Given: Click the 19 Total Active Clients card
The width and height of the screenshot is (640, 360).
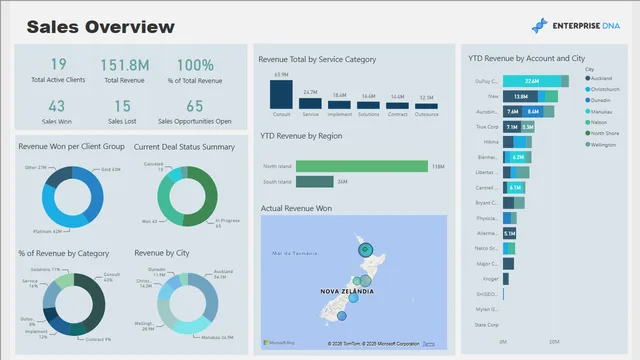Looking at the screenshot, I should point(58,70).
